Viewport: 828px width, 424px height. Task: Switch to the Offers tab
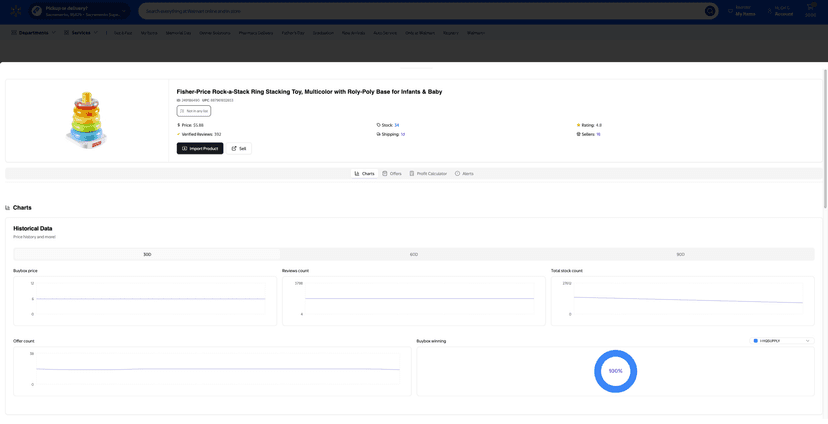click(392, 174)
